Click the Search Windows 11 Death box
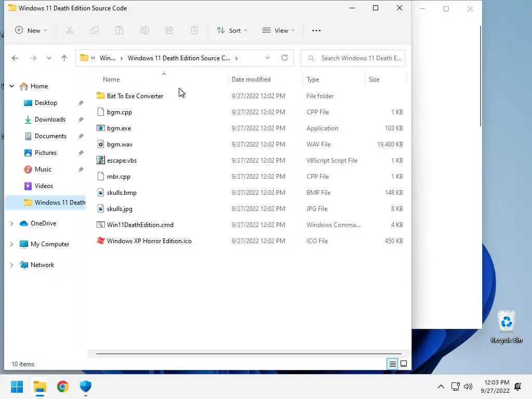Viewport: 532px width, 399px height. [x=353, y=58]
